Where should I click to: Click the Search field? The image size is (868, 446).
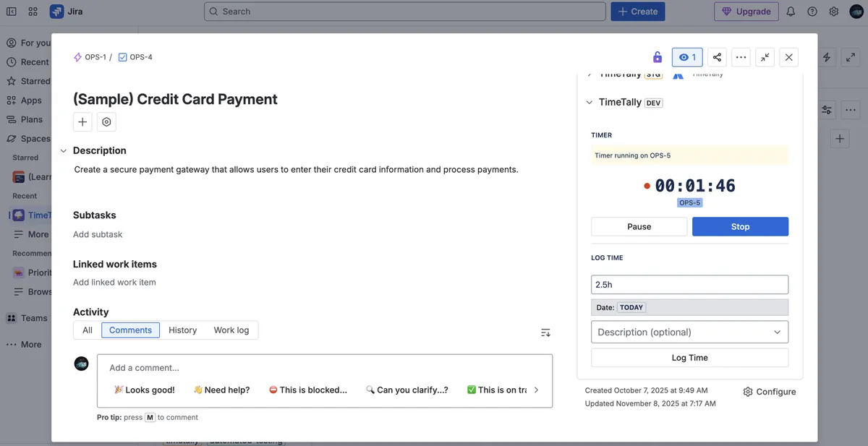pos(405,12)
